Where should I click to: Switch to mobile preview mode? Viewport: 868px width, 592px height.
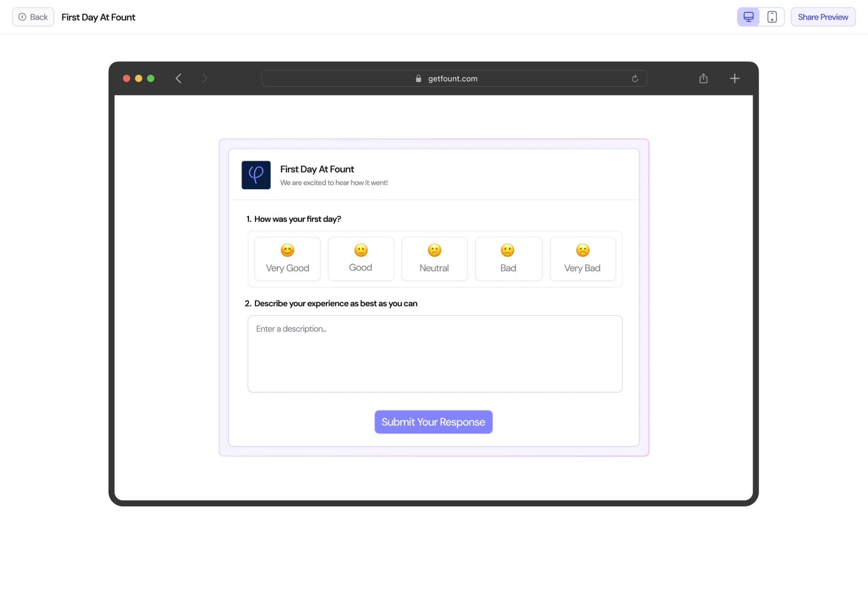point(772,17)
